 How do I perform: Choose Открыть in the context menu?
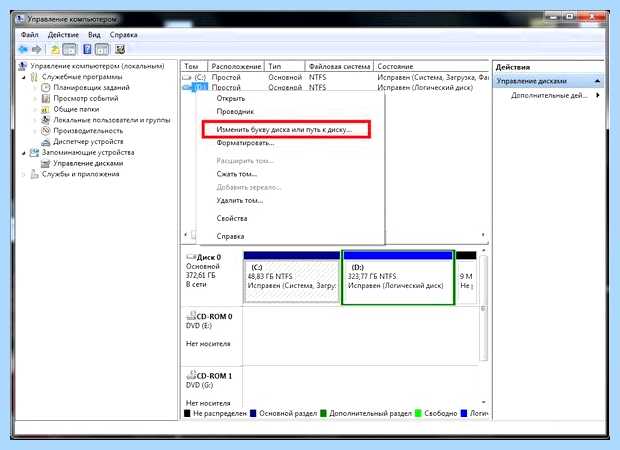coord(231,98)
